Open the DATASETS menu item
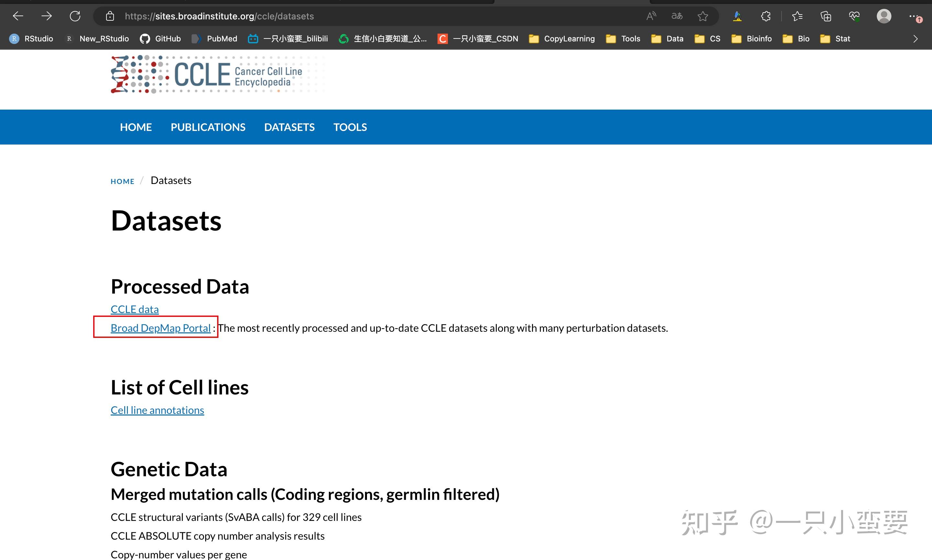The height and width of the screenshot is (560, 932). pyautogui.click(x=289, y=127)
